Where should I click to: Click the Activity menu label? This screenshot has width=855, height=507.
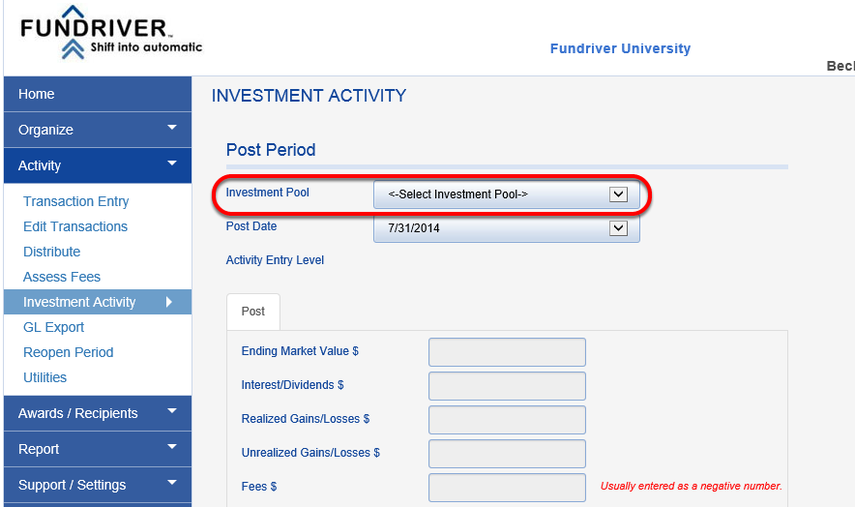tap(39, 165)
